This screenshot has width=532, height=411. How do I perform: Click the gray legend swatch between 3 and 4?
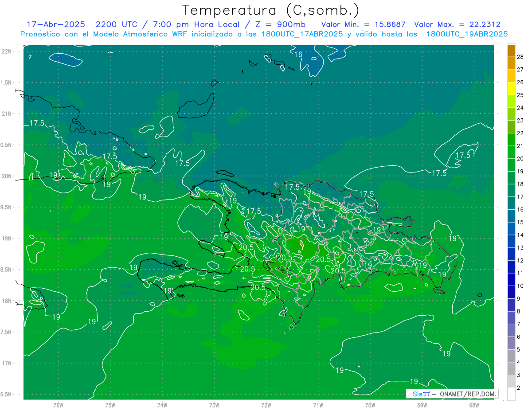click(x=511, y=368)
